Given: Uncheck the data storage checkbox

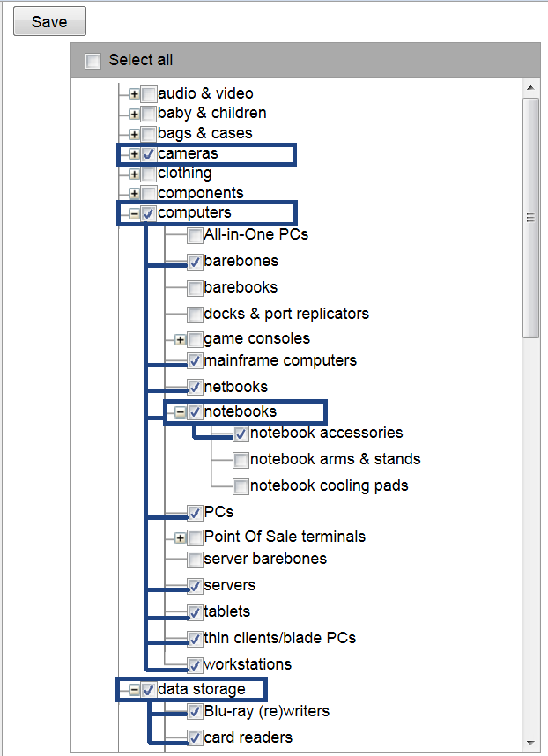Looking at the screenshot, I should pos(148,690).
